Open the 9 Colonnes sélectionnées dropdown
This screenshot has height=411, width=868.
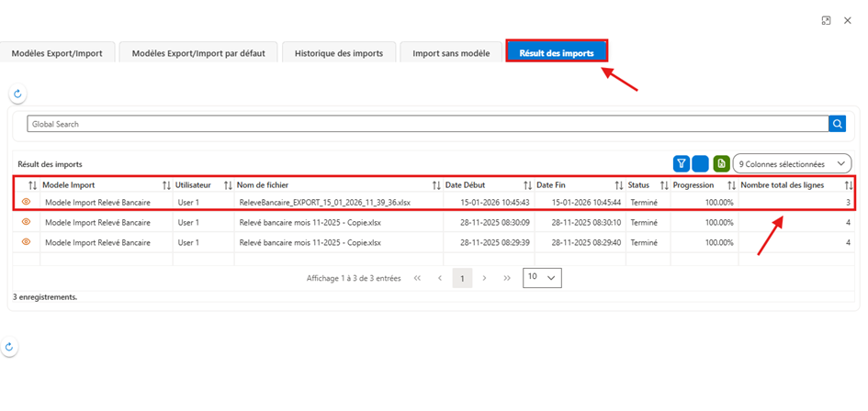pyautogui.click(x=792, y=163)
